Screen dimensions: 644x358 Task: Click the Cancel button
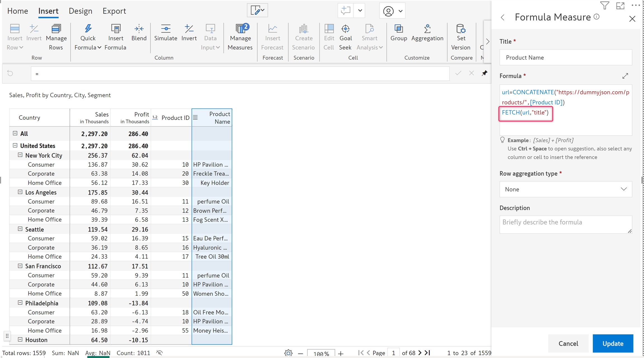[568, 343]
